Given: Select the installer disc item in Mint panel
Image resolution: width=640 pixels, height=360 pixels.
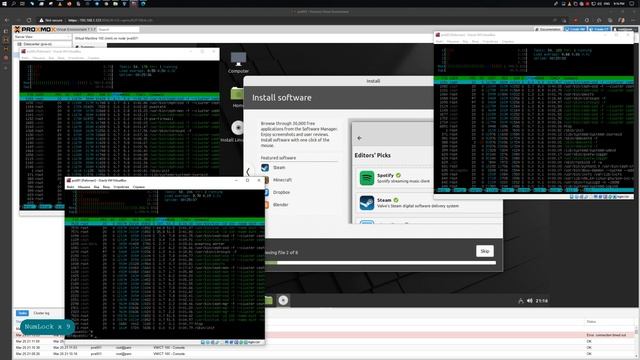Looking at the screenshot, I should (283, 300).
